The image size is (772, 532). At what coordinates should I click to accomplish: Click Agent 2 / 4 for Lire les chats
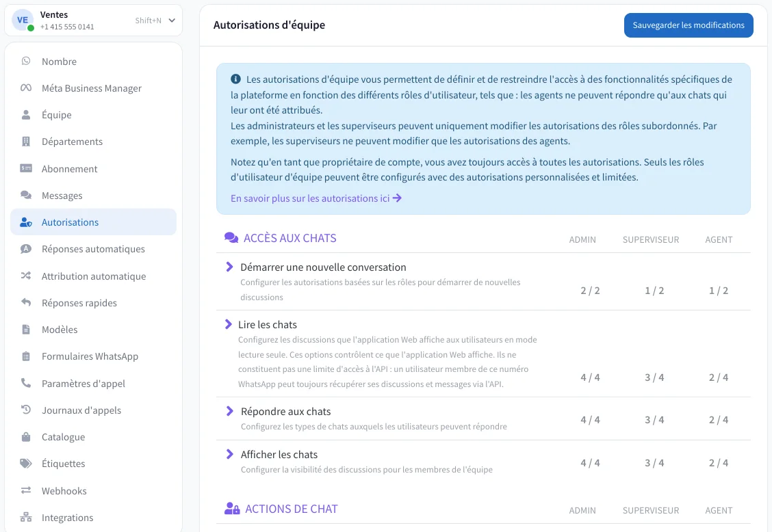click(719, 377)
